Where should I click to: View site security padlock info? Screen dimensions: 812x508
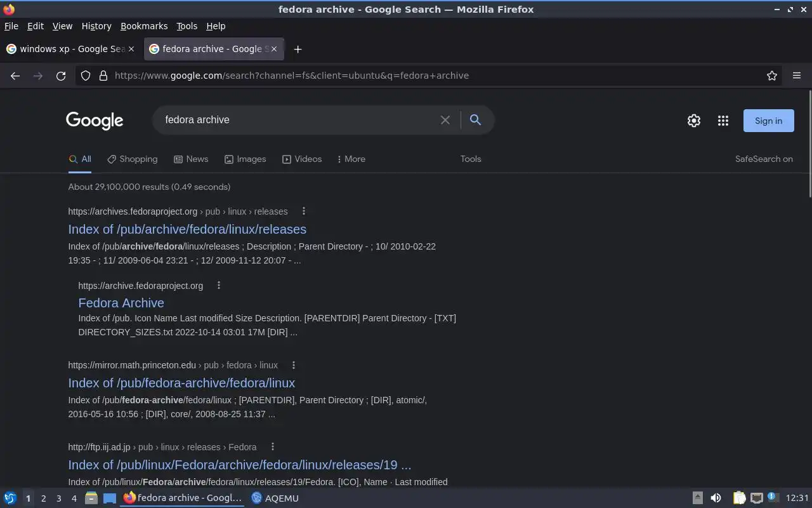[x=103, y=76]
